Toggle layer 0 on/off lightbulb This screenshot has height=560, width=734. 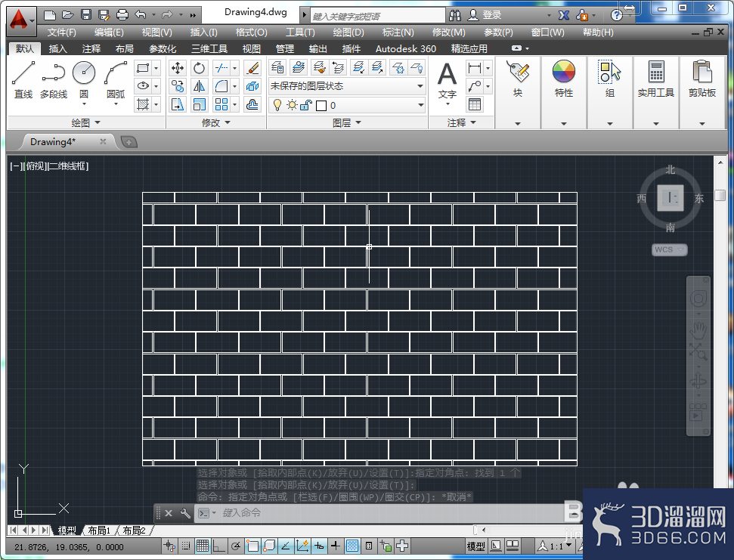tap(277, 105)
